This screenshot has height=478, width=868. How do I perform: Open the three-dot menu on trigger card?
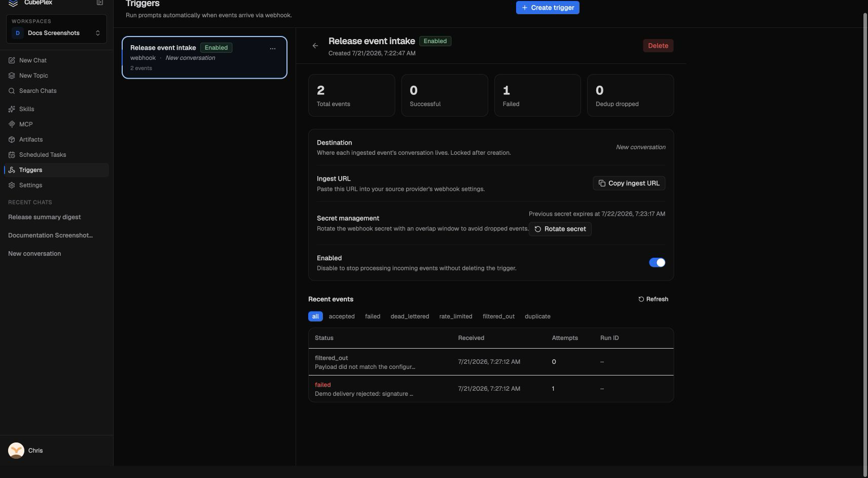click(273, 48)
